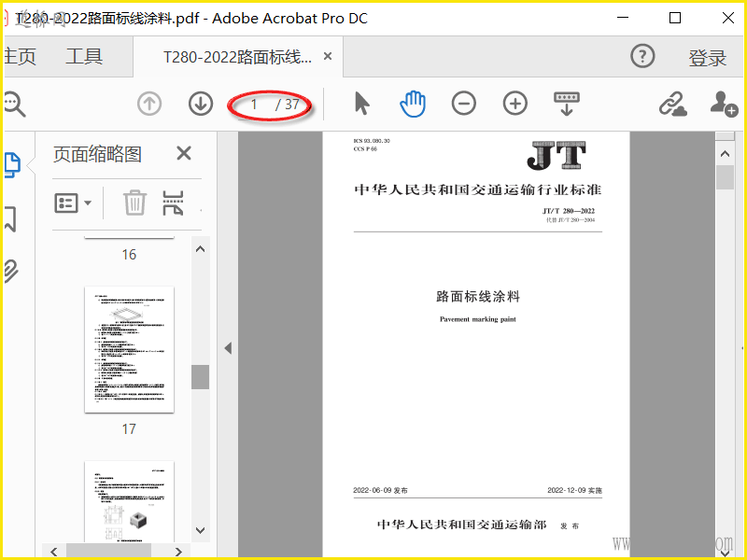
Task: Click the thumbnail panel vertical scrollbar handle
Action: (201, 377)
